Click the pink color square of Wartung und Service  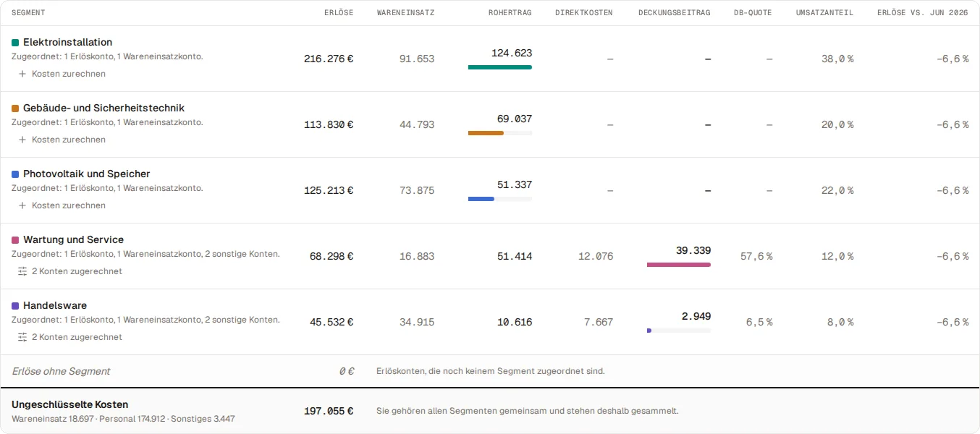(15, 240)
